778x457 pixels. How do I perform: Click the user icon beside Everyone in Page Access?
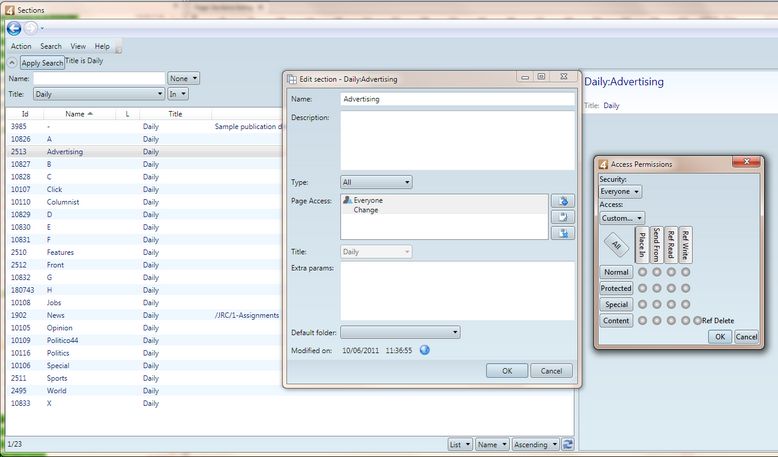pyautogui.click(x=347, y=200)
